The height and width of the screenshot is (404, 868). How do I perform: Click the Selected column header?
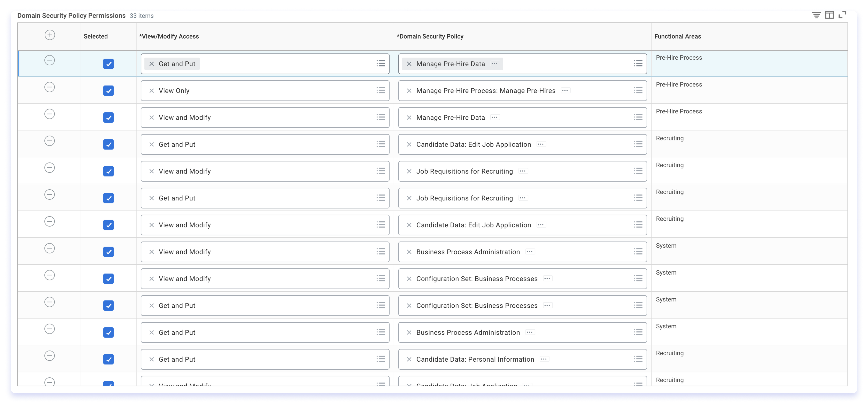[96, 36]
